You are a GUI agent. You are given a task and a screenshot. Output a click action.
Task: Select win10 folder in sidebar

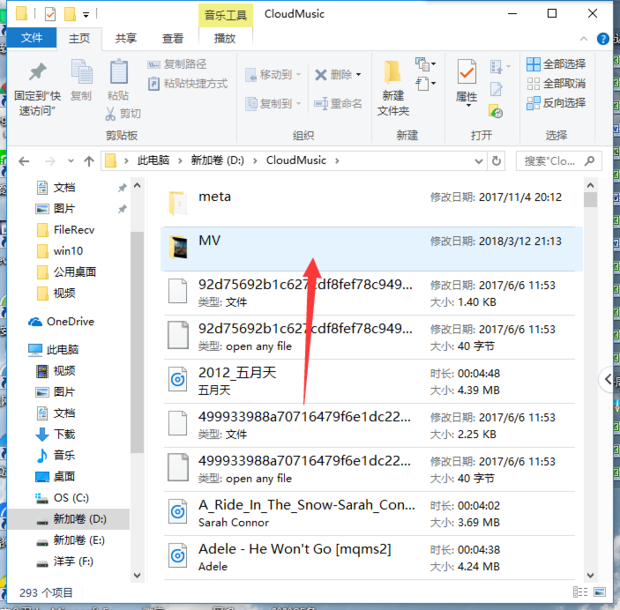(68, 251)
